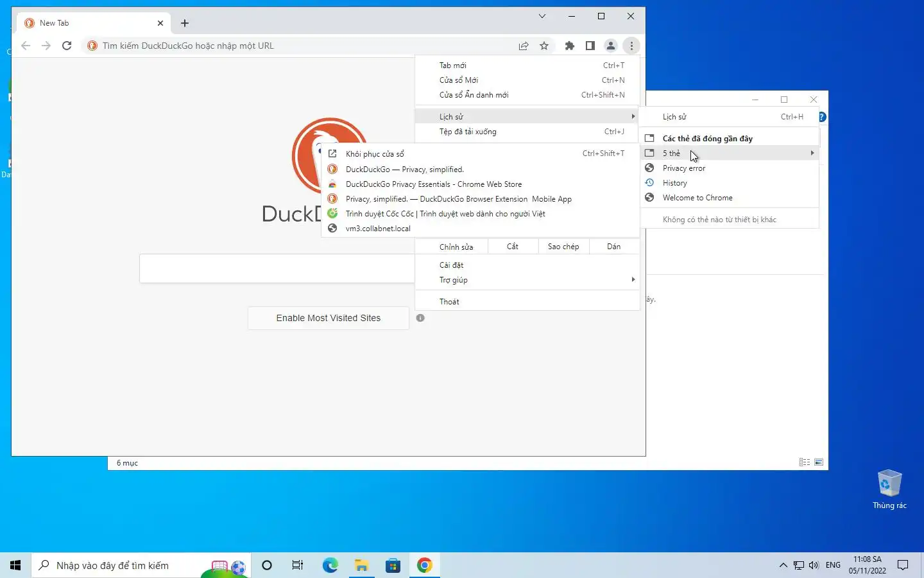Reopen the History tab entry
The height and width of the screenshot is (578, 924).
730,182
